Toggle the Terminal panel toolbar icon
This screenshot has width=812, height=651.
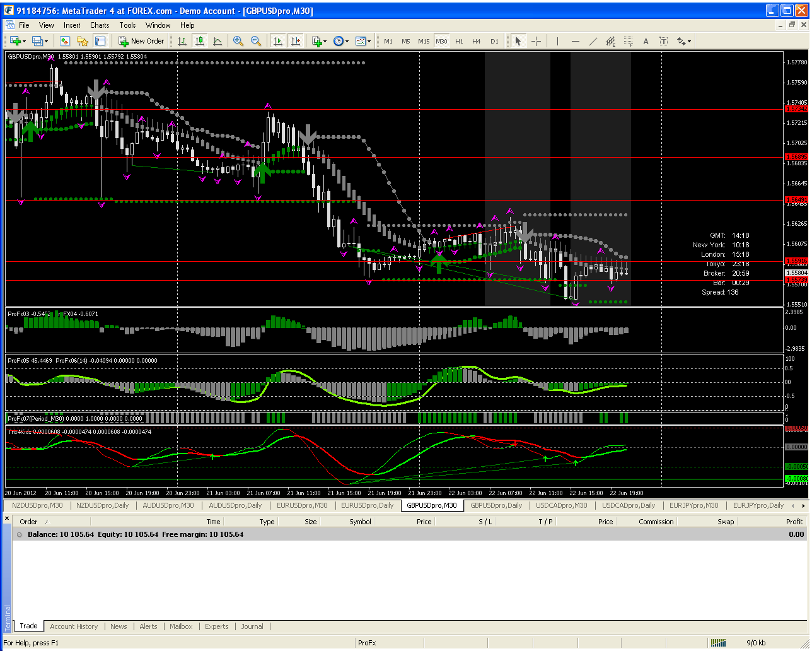click(x=100, y=41)
